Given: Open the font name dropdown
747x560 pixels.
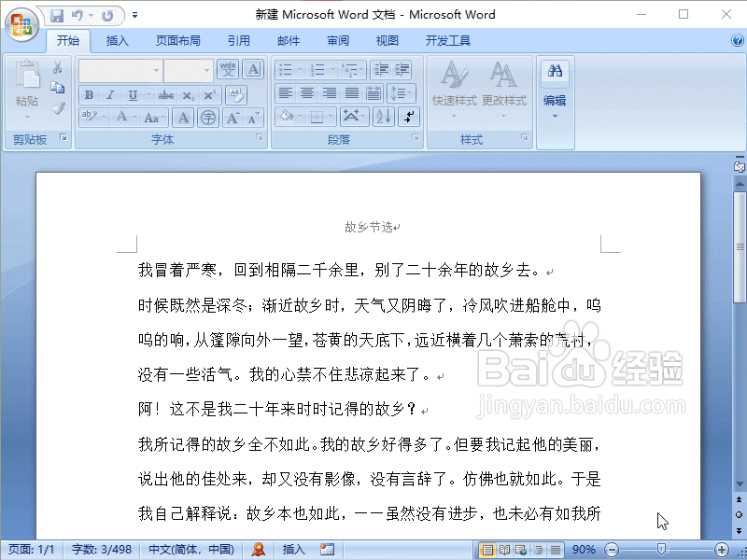Looking at the screenshot, I should 156,71.
